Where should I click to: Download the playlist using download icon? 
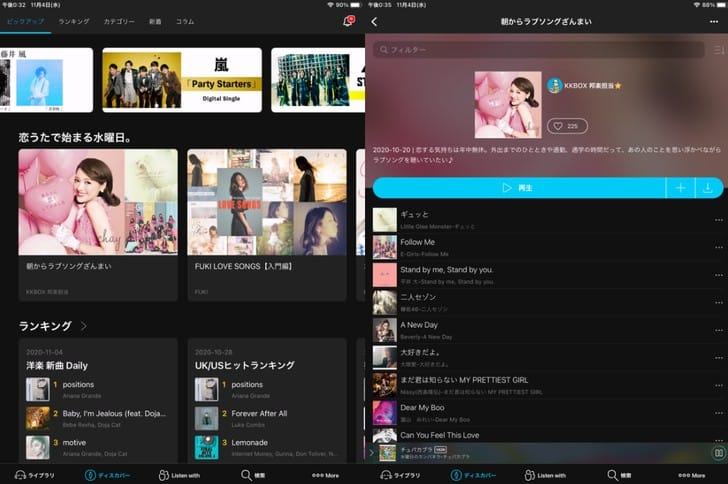pos(708,188)
